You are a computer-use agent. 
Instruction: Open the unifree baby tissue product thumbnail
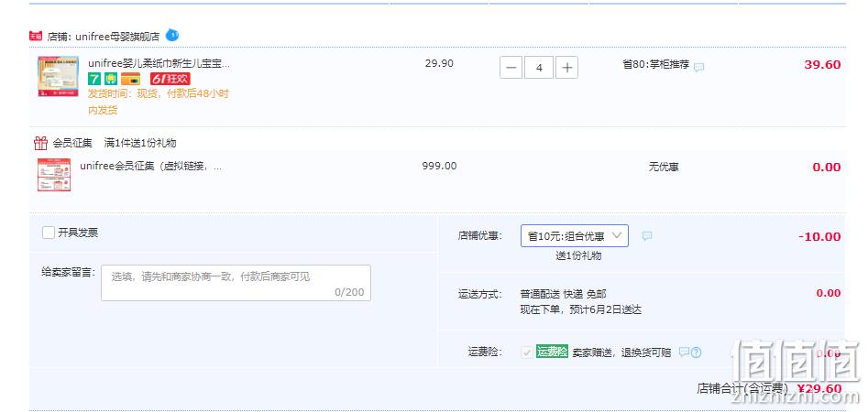[x=58, y=77]
